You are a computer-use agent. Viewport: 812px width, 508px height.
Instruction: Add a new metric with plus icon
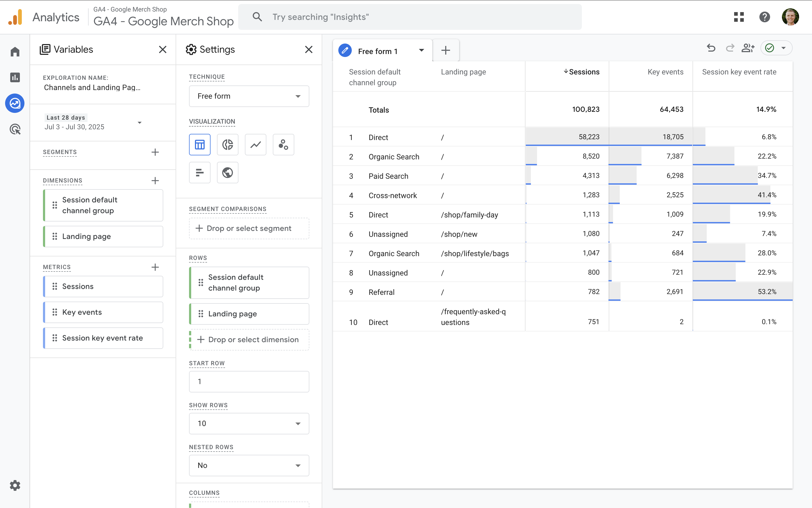pyautogui.click(x=155, y=267)
